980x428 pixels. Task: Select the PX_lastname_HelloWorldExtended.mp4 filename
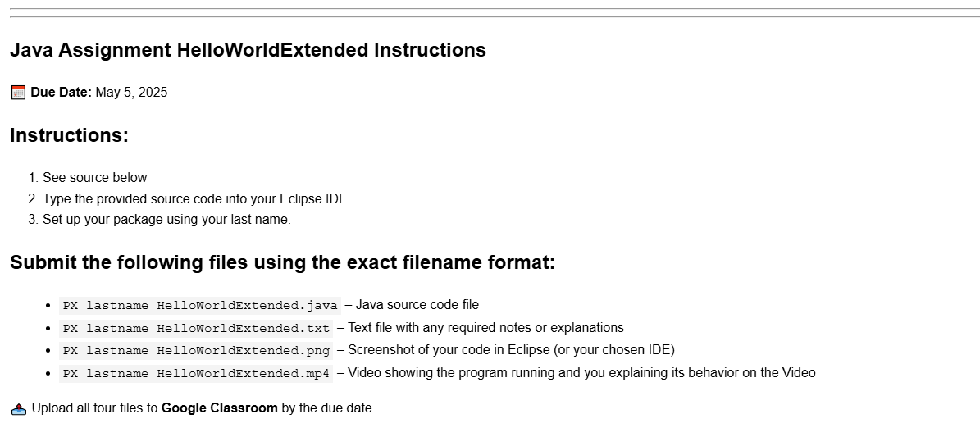[x=196, y=374]
